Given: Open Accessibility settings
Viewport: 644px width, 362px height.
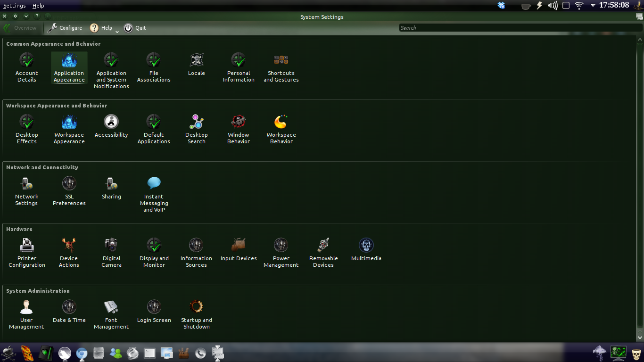Looking at the screenshot, I should click(111, 126).
